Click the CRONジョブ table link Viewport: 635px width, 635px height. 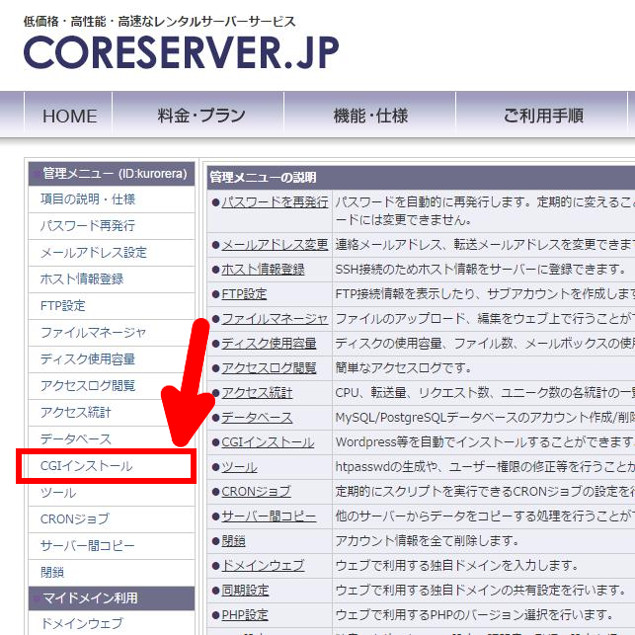[256, 492]
